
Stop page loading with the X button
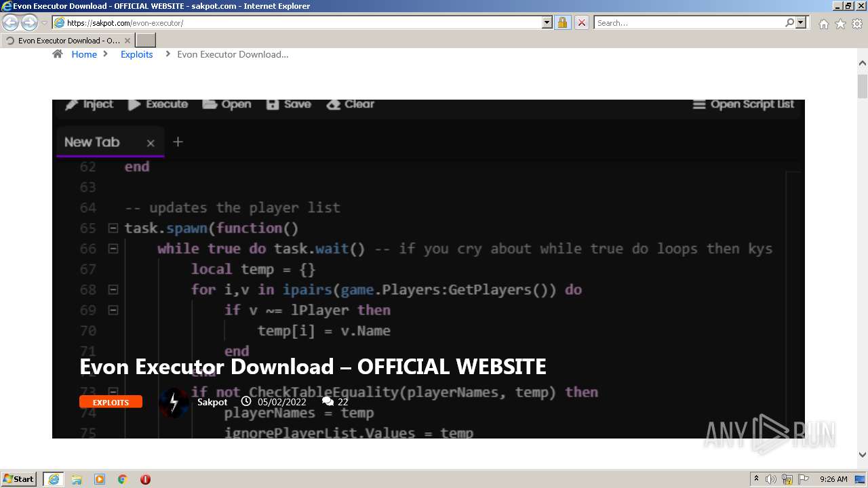coord(581,22)
